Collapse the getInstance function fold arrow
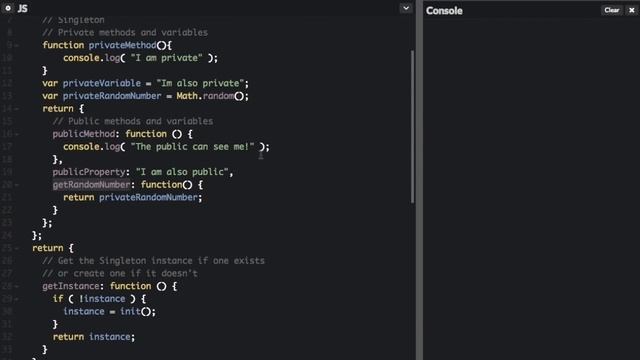 tap(17, 286)
